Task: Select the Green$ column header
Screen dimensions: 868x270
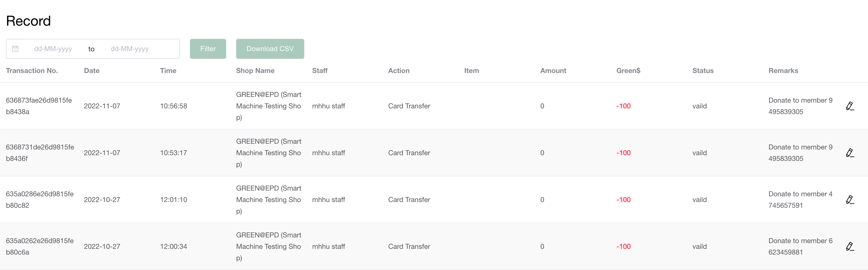Action: click(x=628, y=70)
